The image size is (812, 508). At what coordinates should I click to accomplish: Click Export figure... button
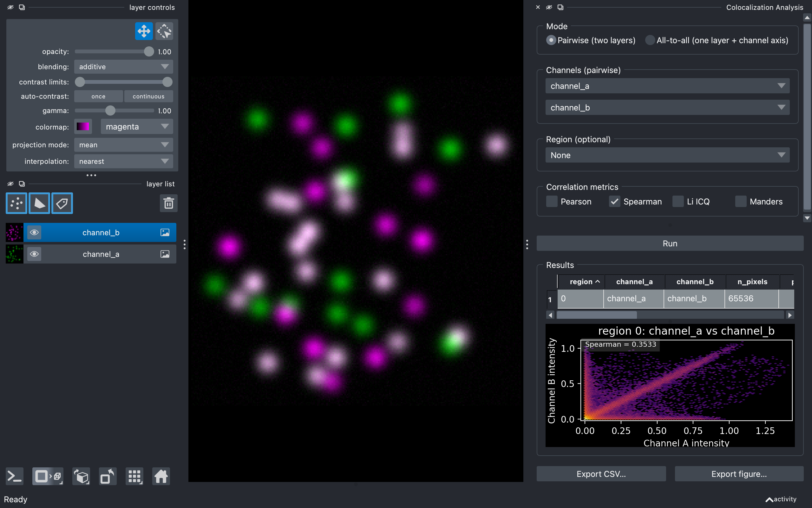coord(739,474)
